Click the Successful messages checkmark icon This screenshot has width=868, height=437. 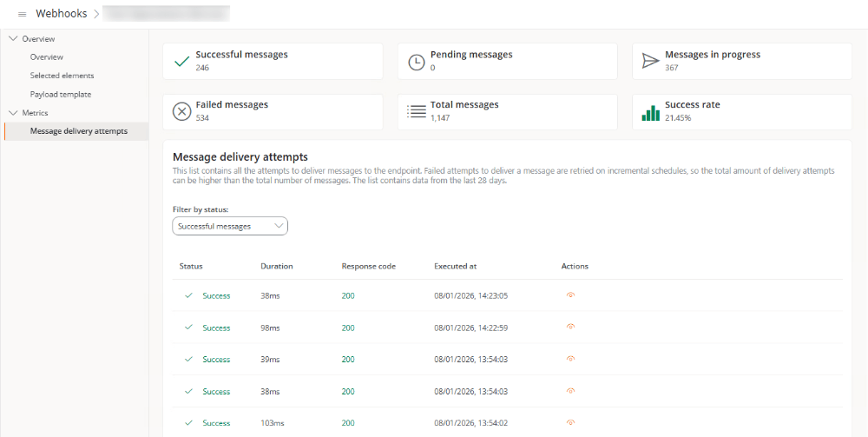(181, 62)
